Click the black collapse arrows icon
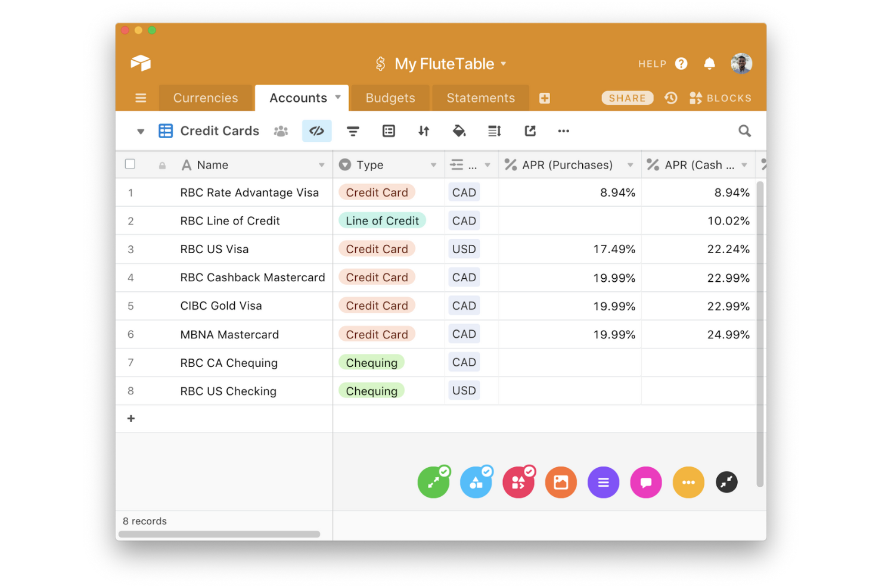This screenshot has height=588, width=882. [x=726, y=482]
